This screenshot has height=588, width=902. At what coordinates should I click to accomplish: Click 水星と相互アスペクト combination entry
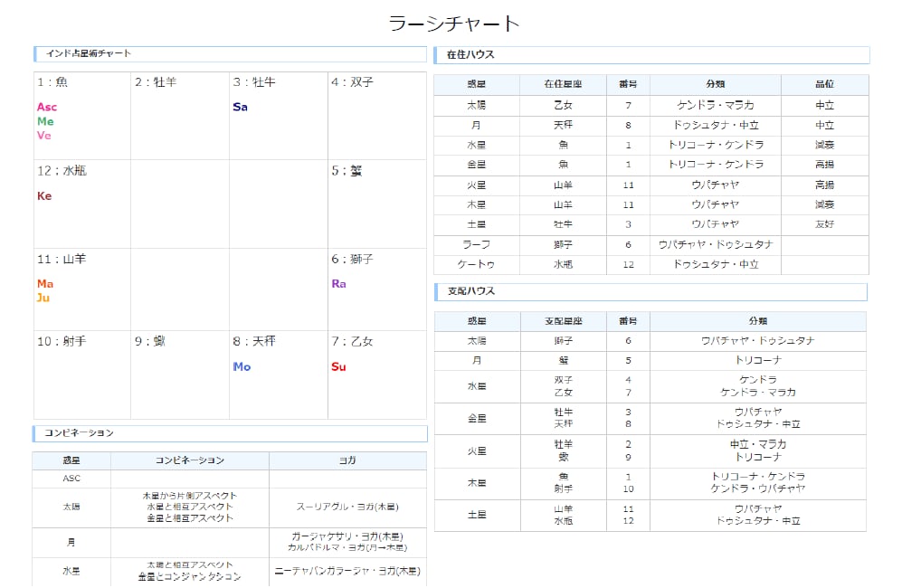click(190, 507)
